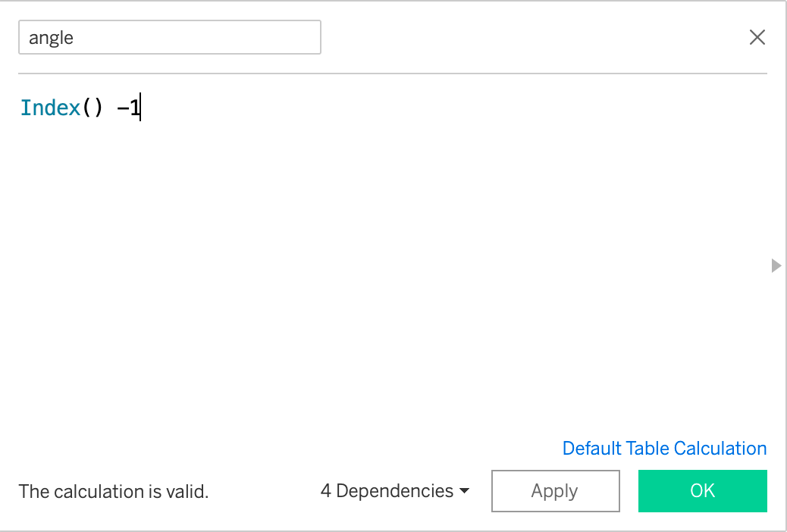Click the digit 1 in the formula

tap(134, 108)
